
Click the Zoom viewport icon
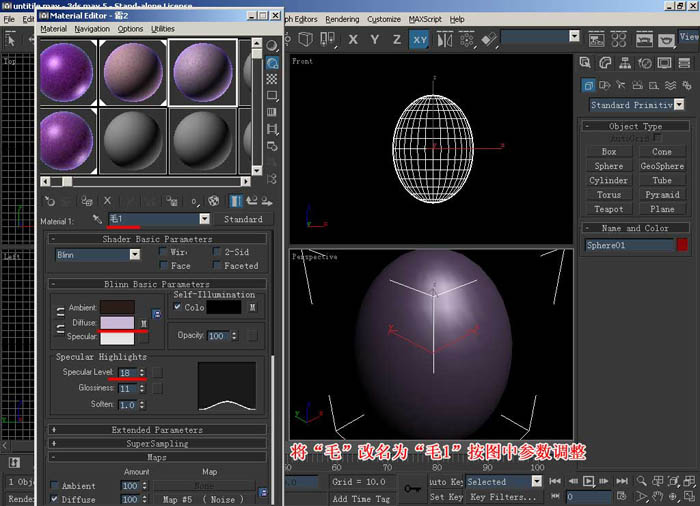pos(642,481)
